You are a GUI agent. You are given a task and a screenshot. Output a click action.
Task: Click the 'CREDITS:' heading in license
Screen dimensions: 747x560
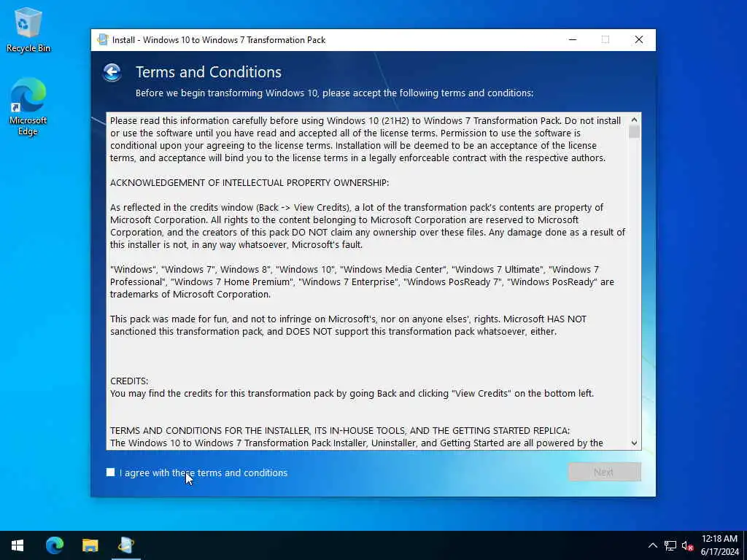pos(129,381)
